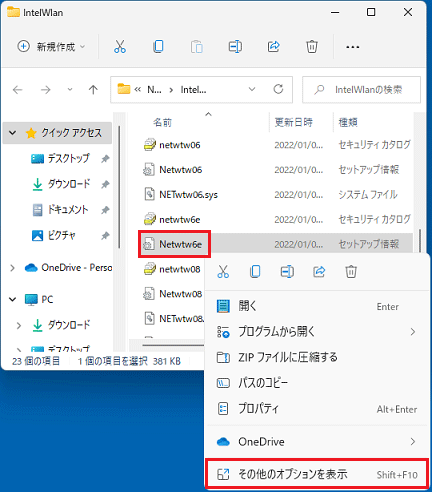Click the IntelWlanの検索 search box
The width and height of the screenshot is (432, 492).
click(x=361, y=89)
